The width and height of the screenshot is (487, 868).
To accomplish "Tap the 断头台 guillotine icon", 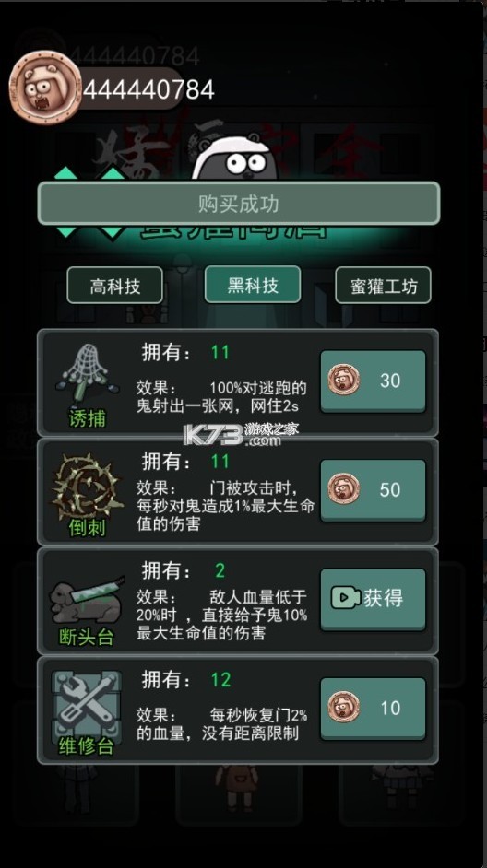I will (87, 600).
